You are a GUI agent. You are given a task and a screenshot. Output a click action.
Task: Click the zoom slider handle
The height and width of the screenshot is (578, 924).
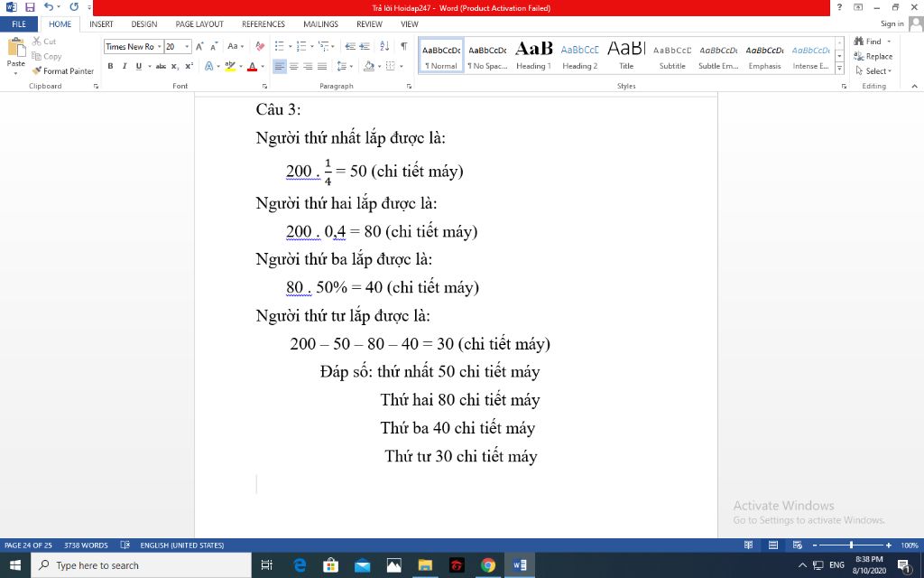851,545
